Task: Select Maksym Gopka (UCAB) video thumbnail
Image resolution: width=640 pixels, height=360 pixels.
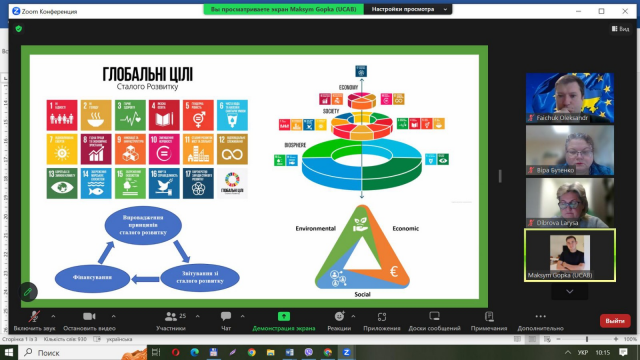Action: [x=570, y=255]
